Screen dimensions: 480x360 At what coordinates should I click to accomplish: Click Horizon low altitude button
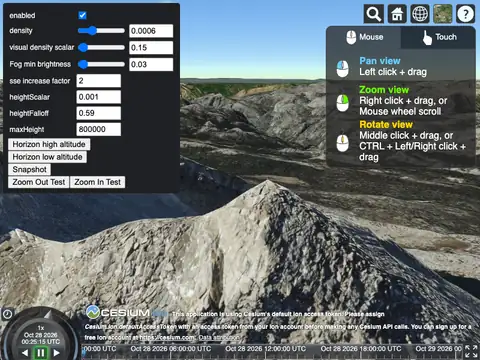(x=47, y=157)
